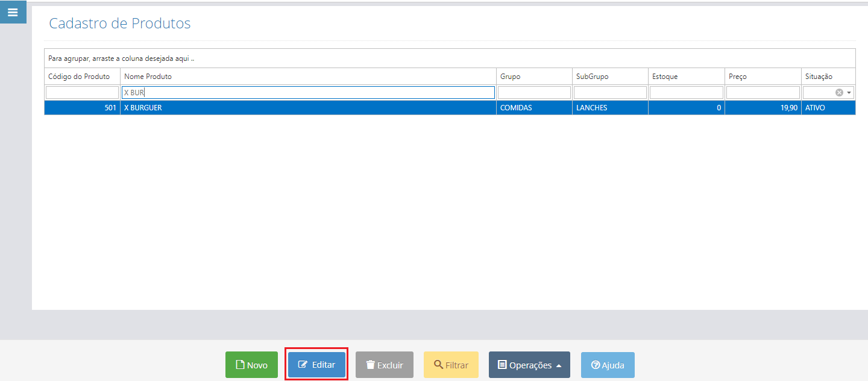Viewport: 868px width, 381px height.
Task: Sort by Preço column header
Action: 763,77
